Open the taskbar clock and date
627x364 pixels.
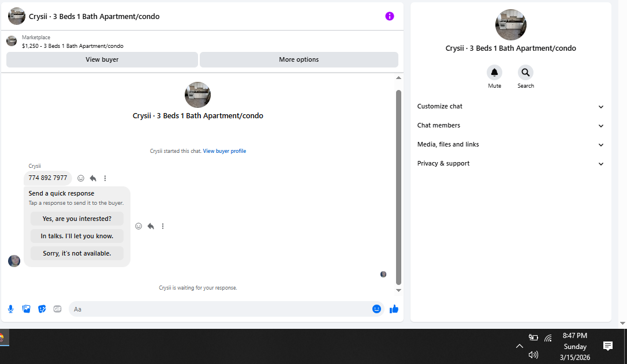click(575, 347)
